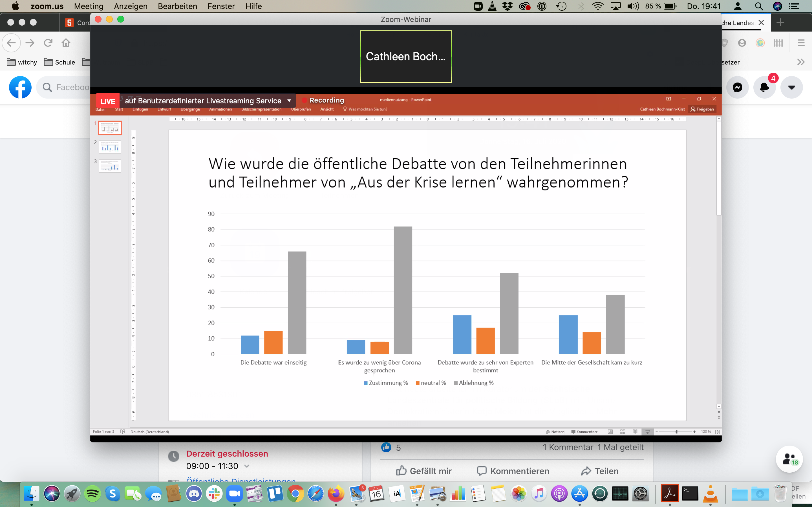Toggle slideshow presentation view button
Viewport: 812px width, 507px height.
click(648, 432)
